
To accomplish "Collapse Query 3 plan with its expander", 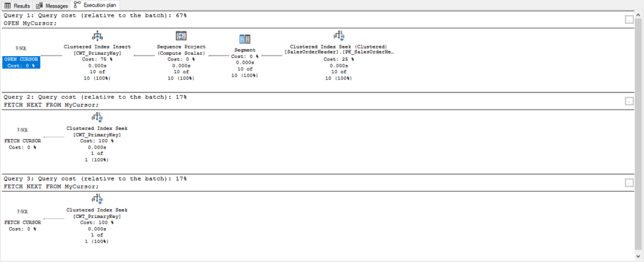I will [x=629, y=183].
